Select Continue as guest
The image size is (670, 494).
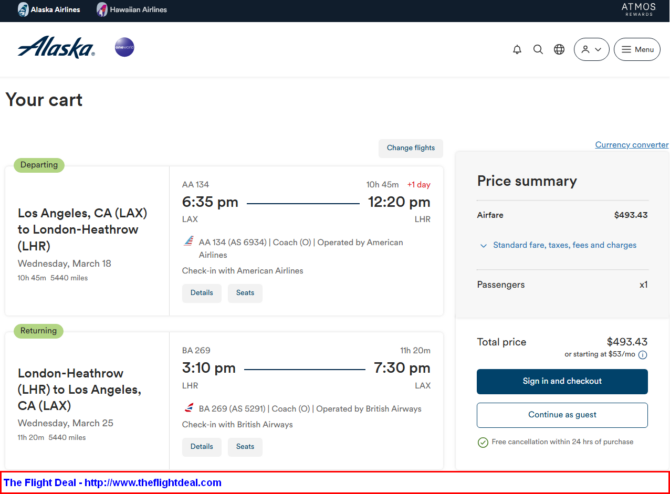coord(554,415)
